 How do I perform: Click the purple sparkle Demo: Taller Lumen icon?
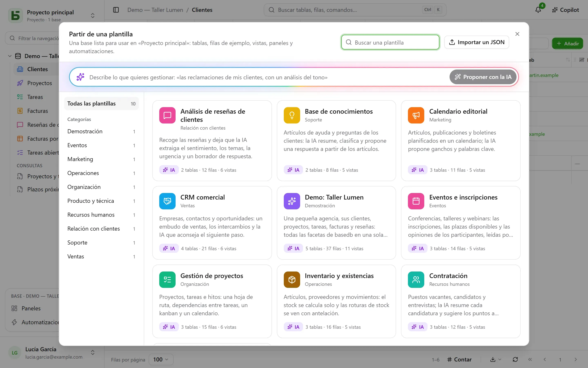click(292, 201)
